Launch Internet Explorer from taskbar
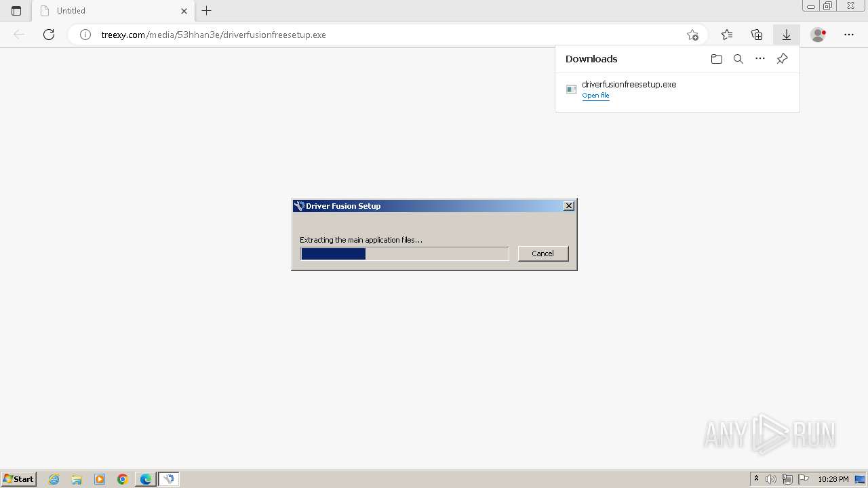Viewport: 868px width, 488px height. point(54,479)
